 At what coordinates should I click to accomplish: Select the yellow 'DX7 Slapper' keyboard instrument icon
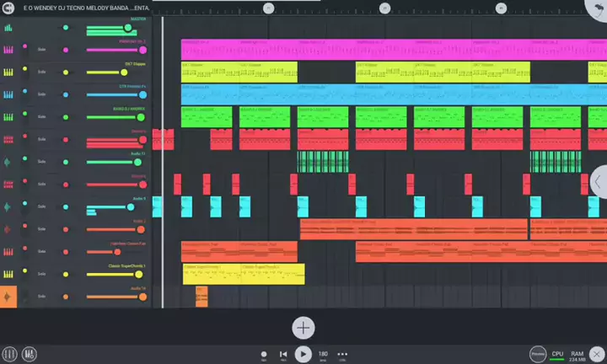point(8,72)
